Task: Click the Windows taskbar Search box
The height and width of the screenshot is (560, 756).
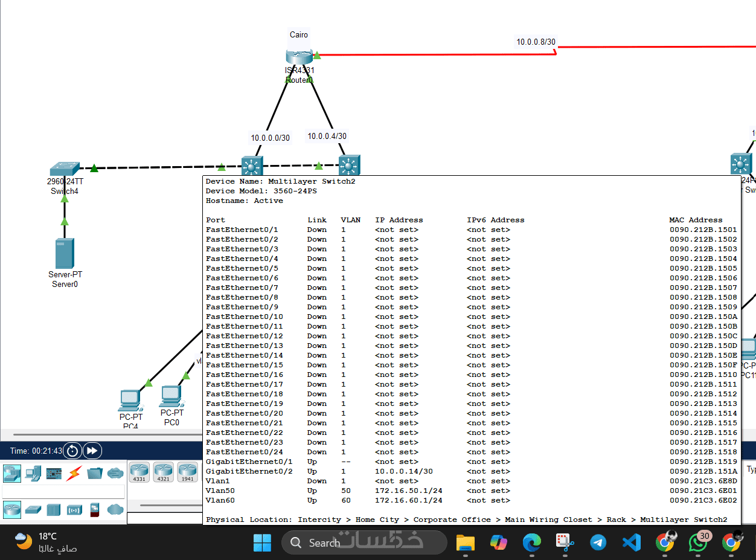Action: click(x=364, y=542)
